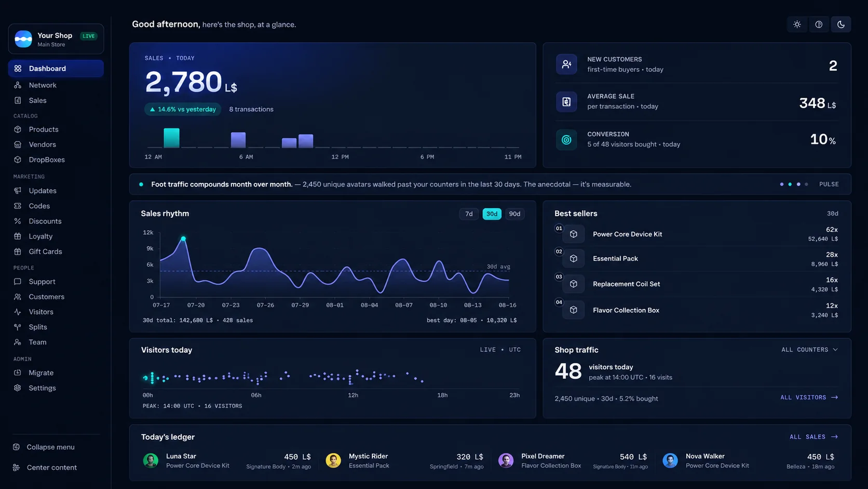Select the 30d sales rhythm range
Screen dimensions: 868x489
pos(492,214)
